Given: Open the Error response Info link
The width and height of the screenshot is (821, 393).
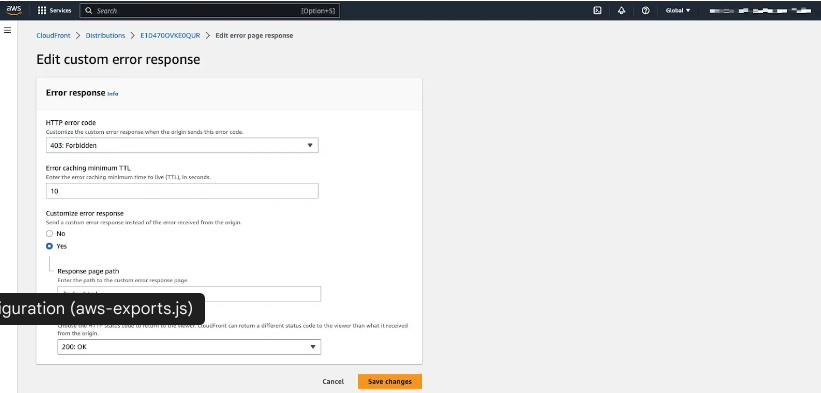Looking at the screenshot, I should [113, 94].
